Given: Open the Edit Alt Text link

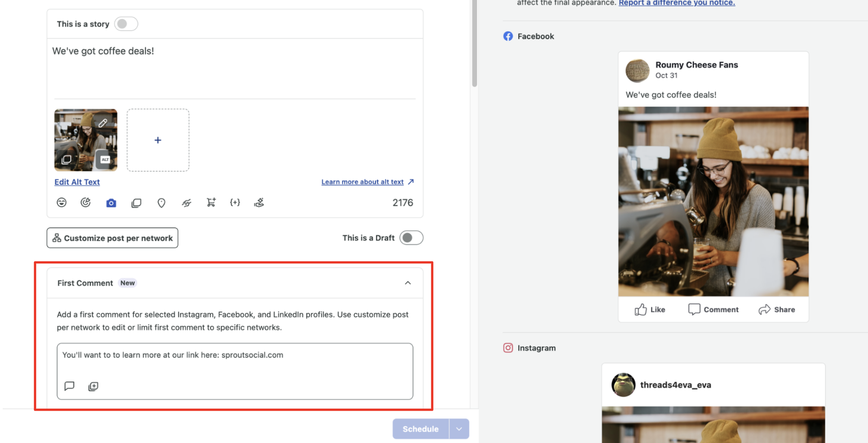Looking at the screenshot, I should [77, 182].
